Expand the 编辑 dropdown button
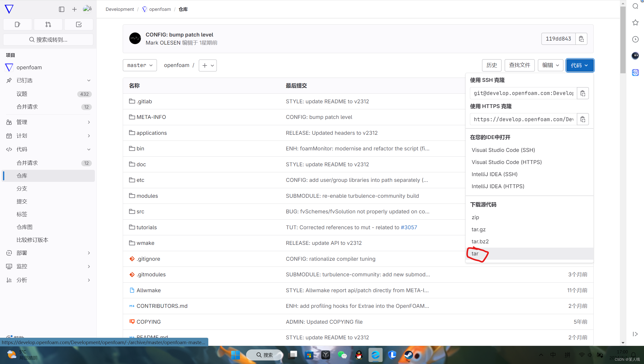The width and height of the screenshot is (644, 364). point(550,65)
